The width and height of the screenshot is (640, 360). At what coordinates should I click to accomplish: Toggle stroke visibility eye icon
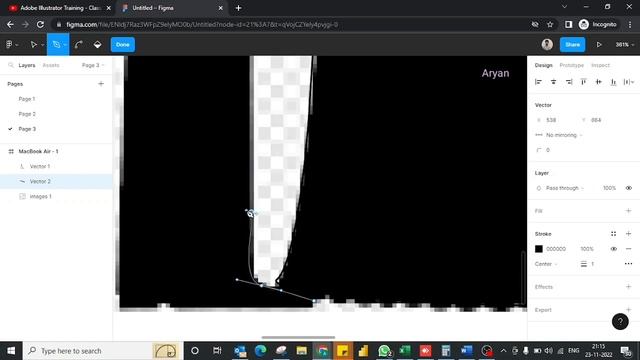(x=613, y=249)
